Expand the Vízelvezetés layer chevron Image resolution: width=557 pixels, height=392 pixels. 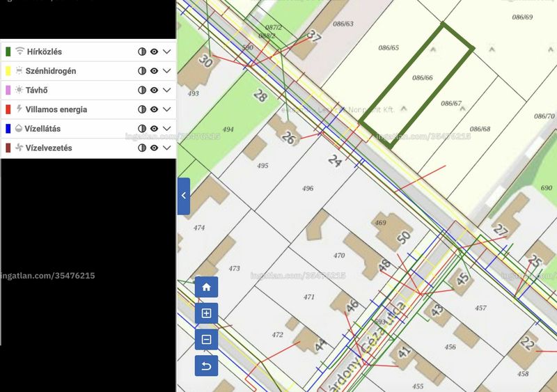pyautogui.click(x=167, y=148)
